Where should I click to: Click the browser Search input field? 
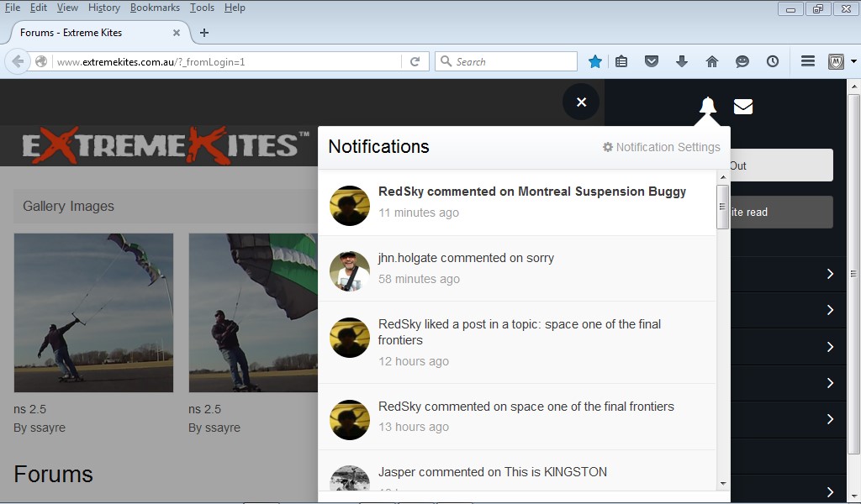(513, 61)
